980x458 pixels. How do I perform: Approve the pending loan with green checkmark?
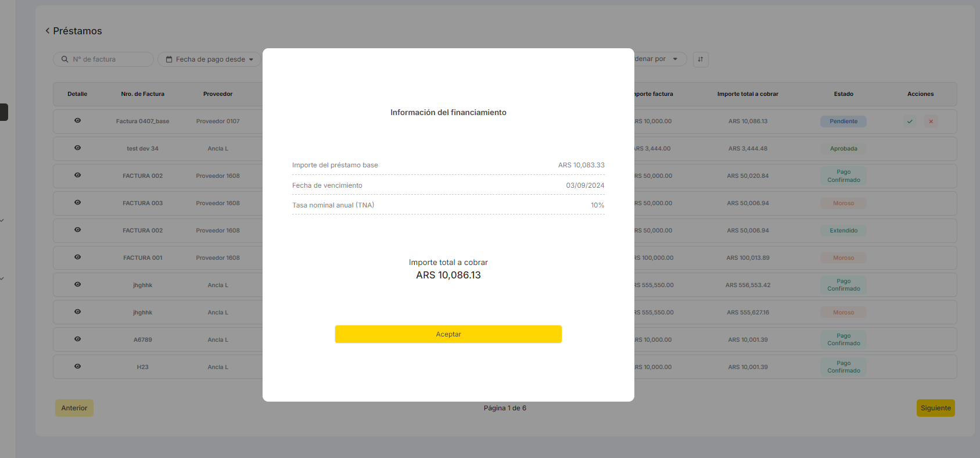910,121
